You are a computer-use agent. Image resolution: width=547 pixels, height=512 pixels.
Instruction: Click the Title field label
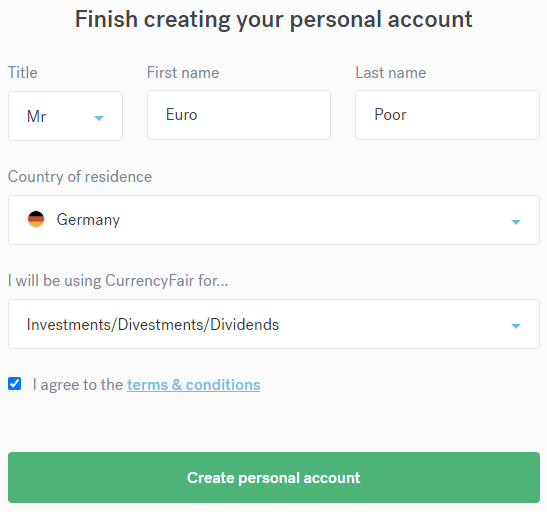[x=23, y=73]
